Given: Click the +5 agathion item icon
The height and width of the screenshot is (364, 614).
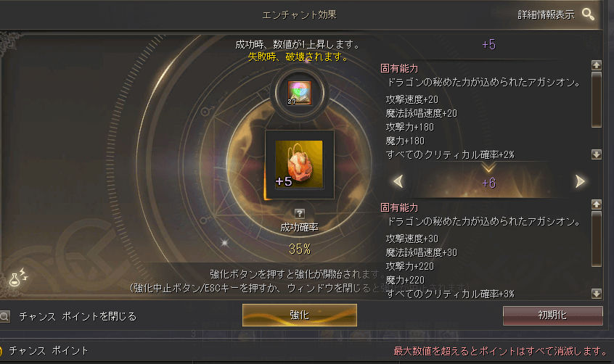Looking at the screenshot, I should 299,165.
